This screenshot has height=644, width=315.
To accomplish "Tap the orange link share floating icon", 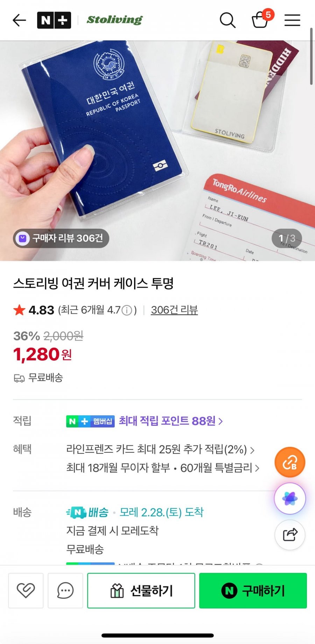I will 290,462.
